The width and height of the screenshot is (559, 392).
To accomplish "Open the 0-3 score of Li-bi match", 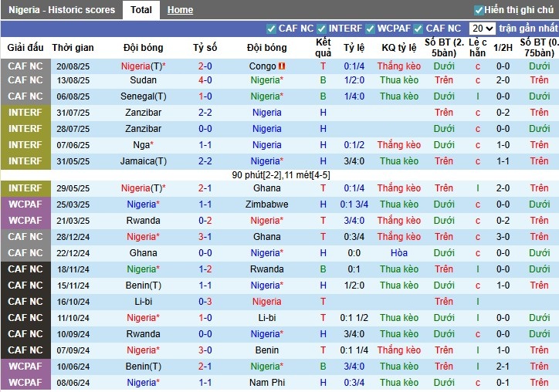I will [x=205, y=302].
